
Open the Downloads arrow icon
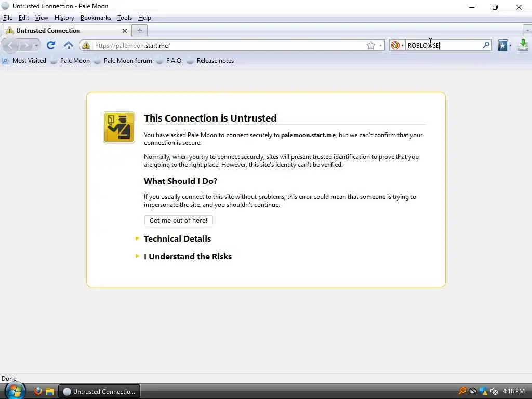(x=523, y=45)
